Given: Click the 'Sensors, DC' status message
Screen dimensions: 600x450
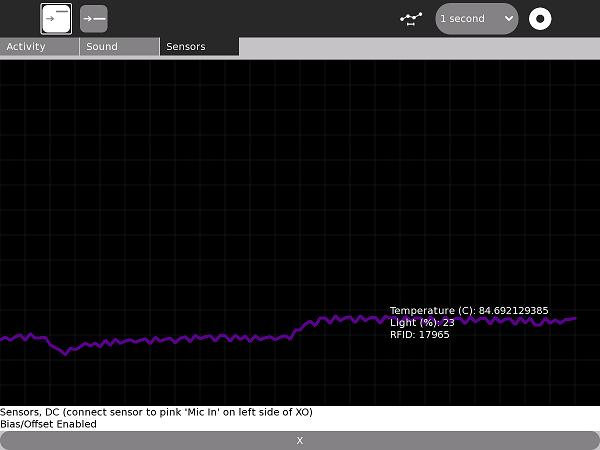Looking at the screenshot, I should click(x=156, y=412).
